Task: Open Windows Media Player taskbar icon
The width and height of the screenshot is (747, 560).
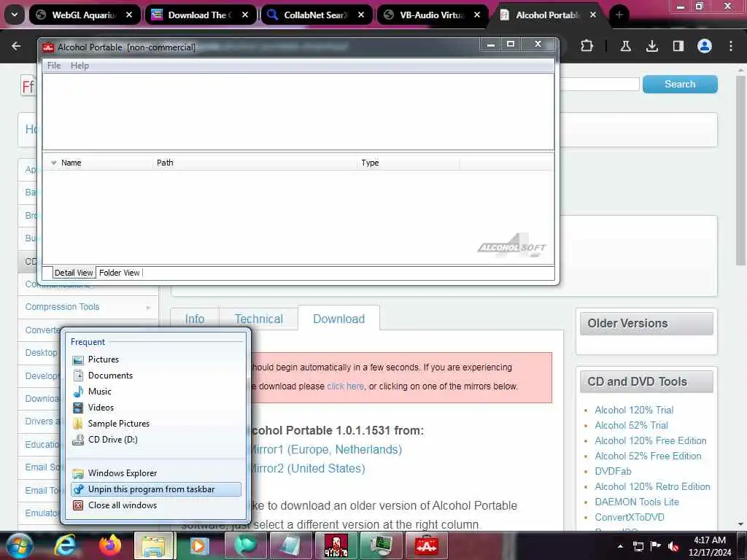Action: coord(199,545)
